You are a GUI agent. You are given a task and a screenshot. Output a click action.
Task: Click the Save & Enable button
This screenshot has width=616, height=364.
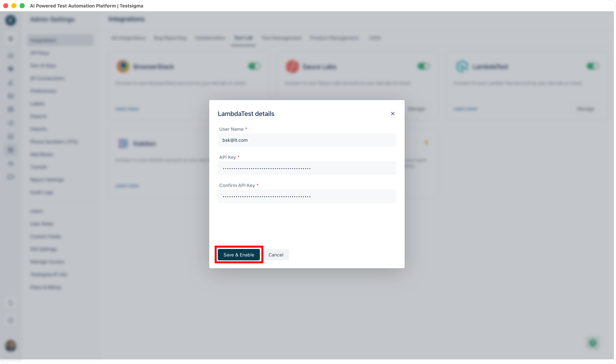pyautogui.click(x=239, y=255)
